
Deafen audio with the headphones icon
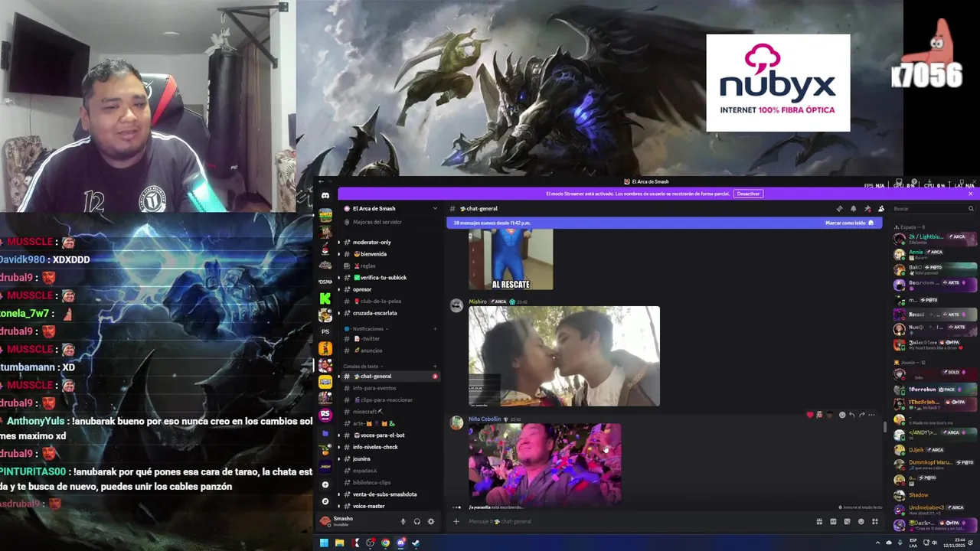[416, 521]
